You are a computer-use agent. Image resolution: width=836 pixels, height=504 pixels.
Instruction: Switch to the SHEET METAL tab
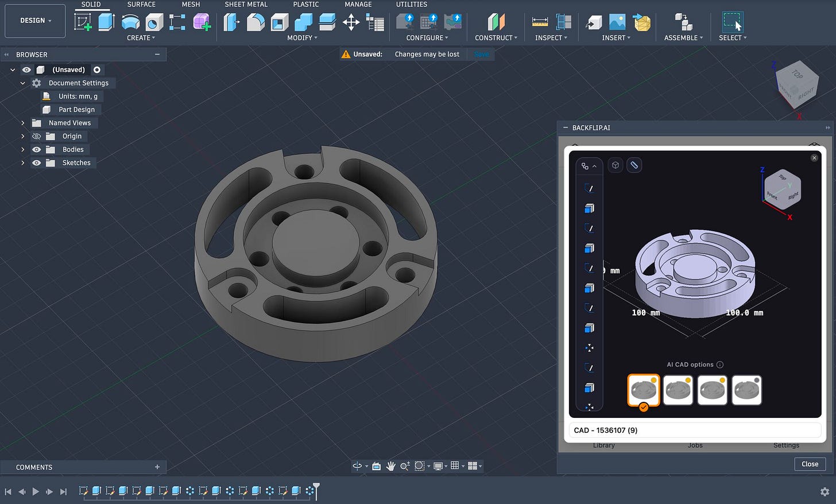click(x=246, y=4)
